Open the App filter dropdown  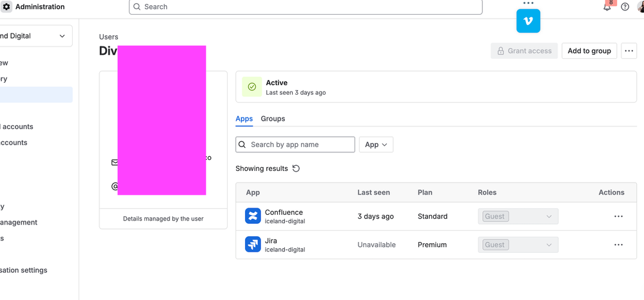376,145
